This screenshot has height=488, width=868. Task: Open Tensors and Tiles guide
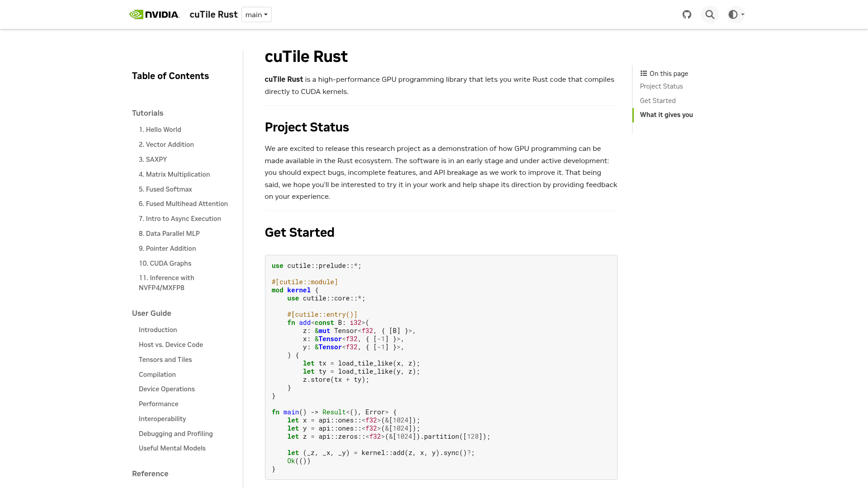tap(165, 360)
